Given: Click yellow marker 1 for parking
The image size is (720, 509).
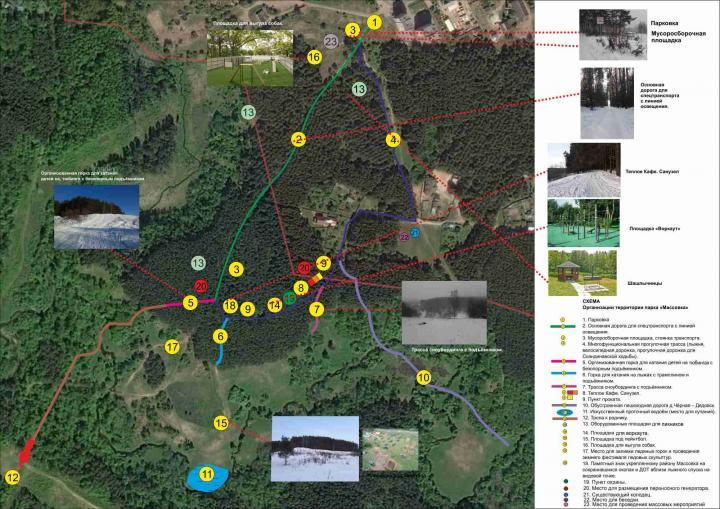Looking at the screenshot, I should [374, 22].
